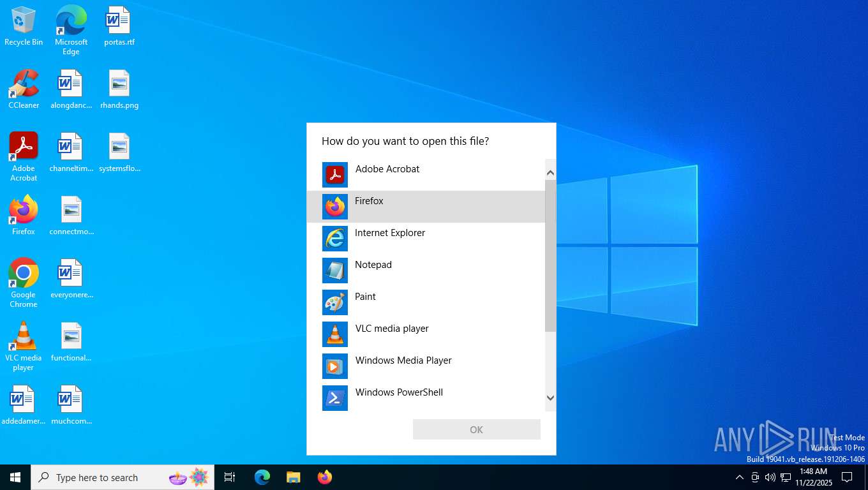Select the Firefox desktop shortcut
The width and height of the screenshot is (868, 490).
[x=24, y=216]
